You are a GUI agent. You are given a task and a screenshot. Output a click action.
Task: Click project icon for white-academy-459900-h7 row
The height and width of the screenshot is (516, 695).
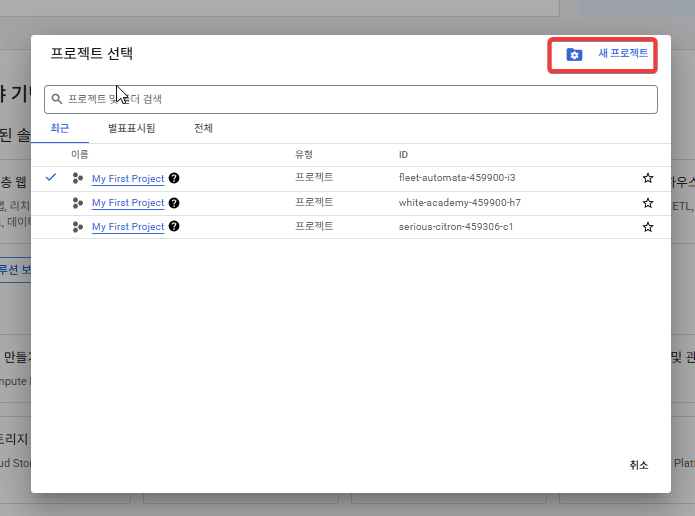(78, 203)
